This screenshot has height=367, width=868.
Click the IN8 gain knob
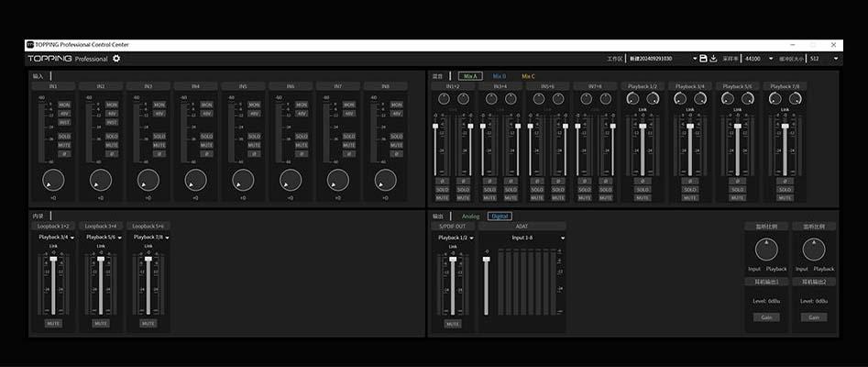[x=386, y=179]
